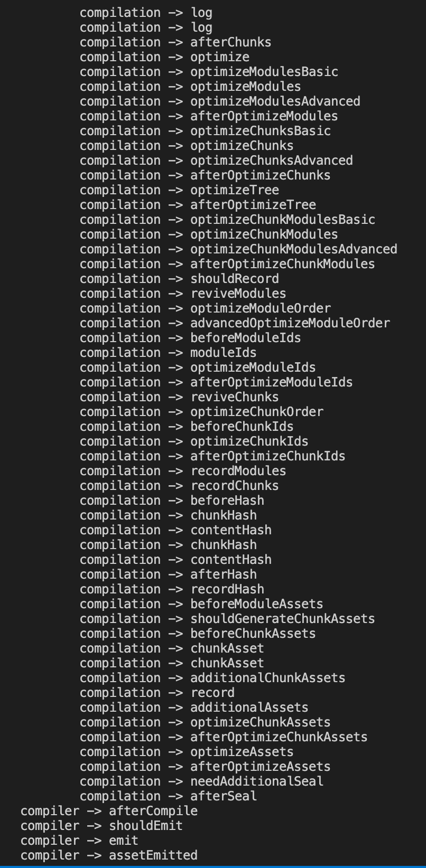426x868 pixels.
Task: Click the shouldGenerateChunkAssets text
Action: (x=282, y=619)
